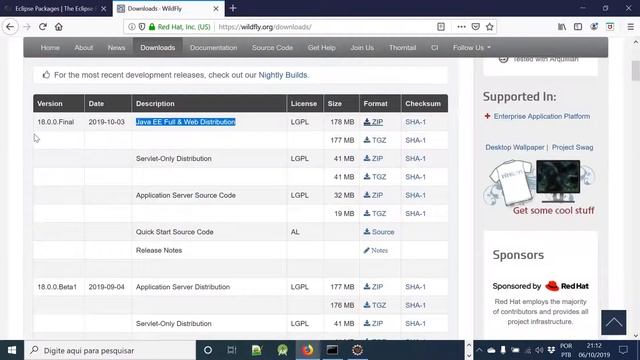Open the notifications action center icon
The width and height of the screenshot is (640, 360).
(x=623, y=350)
